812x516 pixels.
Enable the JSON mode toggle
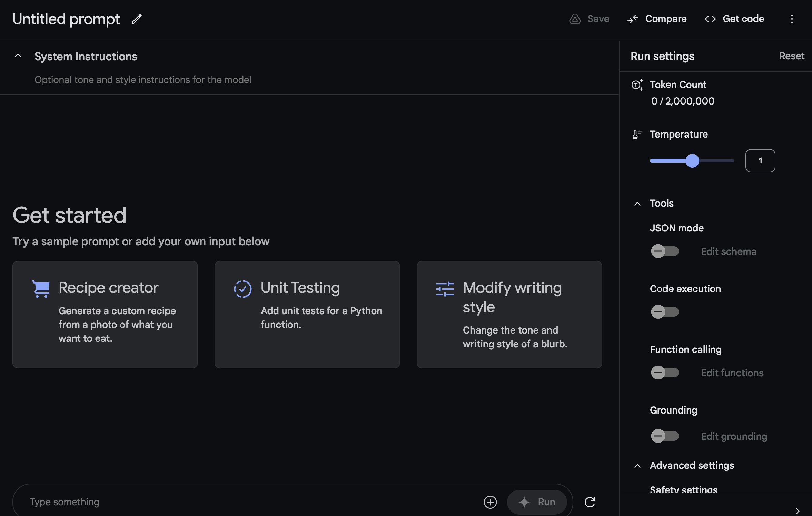point(664,251)
